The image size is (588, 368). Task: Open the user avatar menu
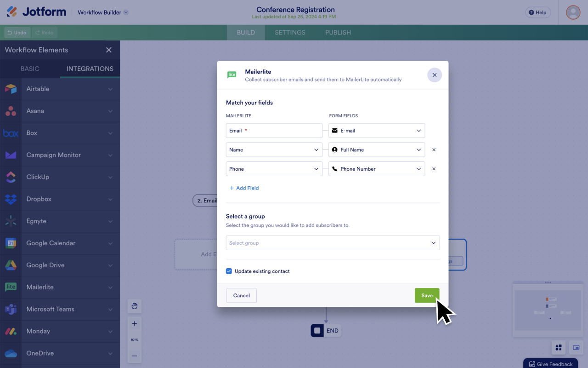(x=573, y=12)
